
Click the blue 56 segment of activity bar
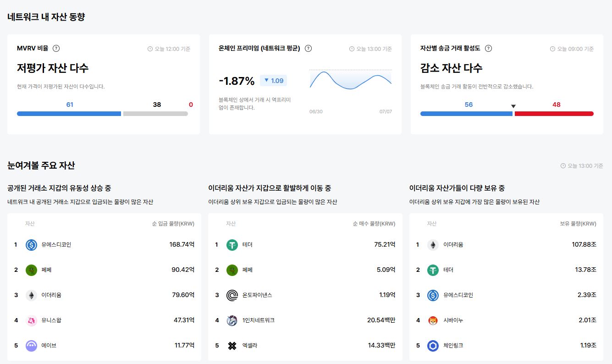click(x=466, y=114)
